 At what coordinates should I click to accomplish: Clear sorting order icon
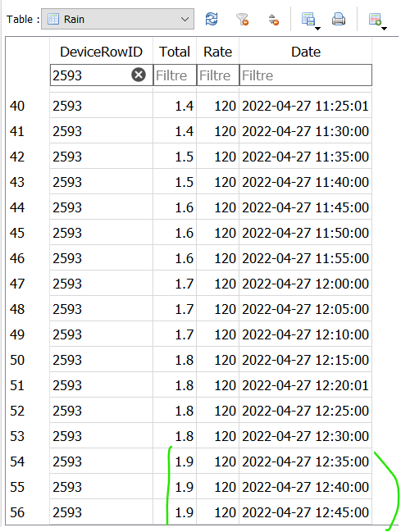click(274, 20)
